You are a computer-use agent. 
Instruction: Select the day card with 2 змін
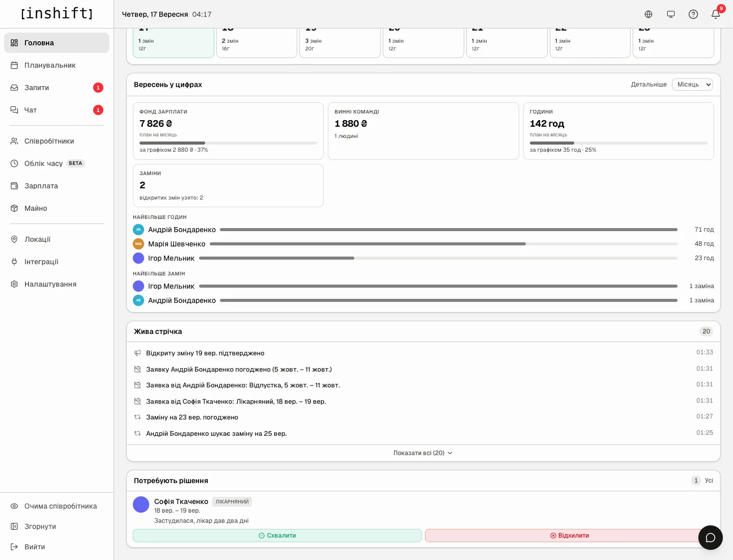(257, 43)
